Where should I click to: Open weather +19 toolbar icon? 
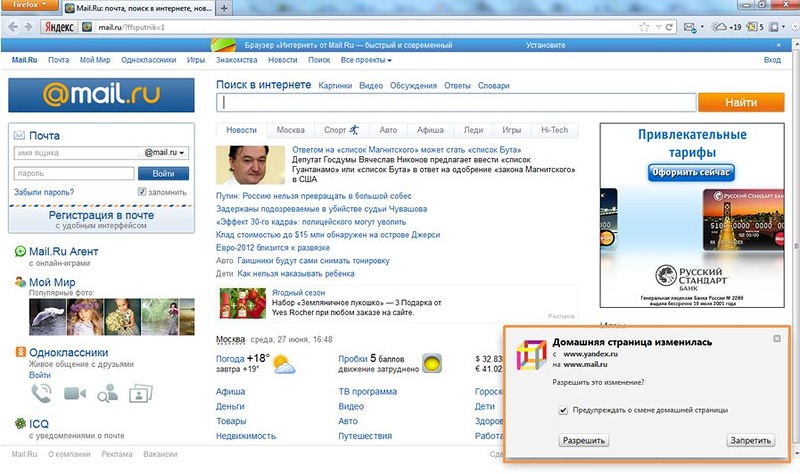pos(727,27)
